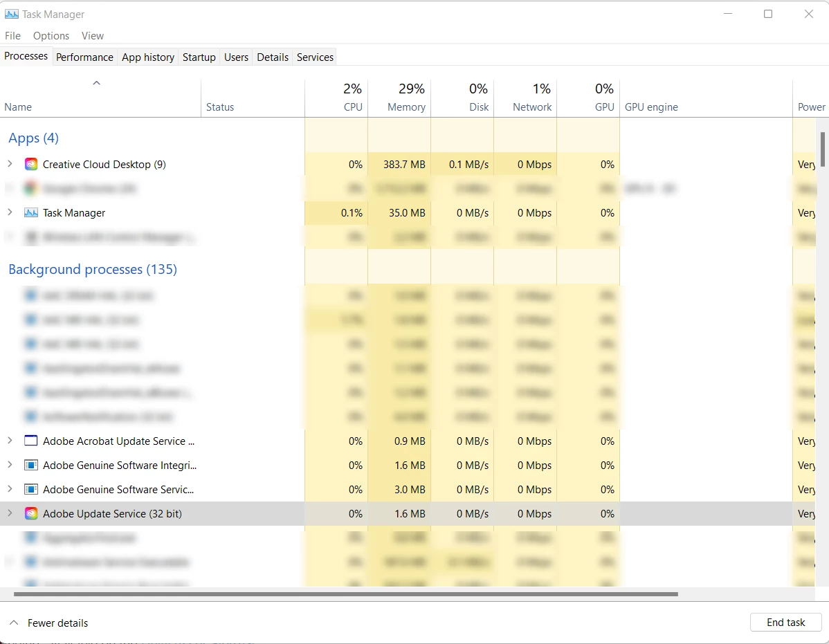
Task: Expand Creative Cloud Desktop (9) group
Action: [x=10, y=164]
